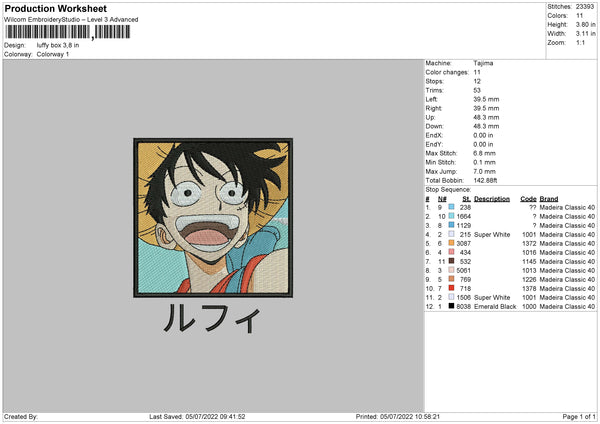600x424 pixels.
Task: Click the Total Bobbin value '142.88ft'
Action: click(x=485, y=180)
